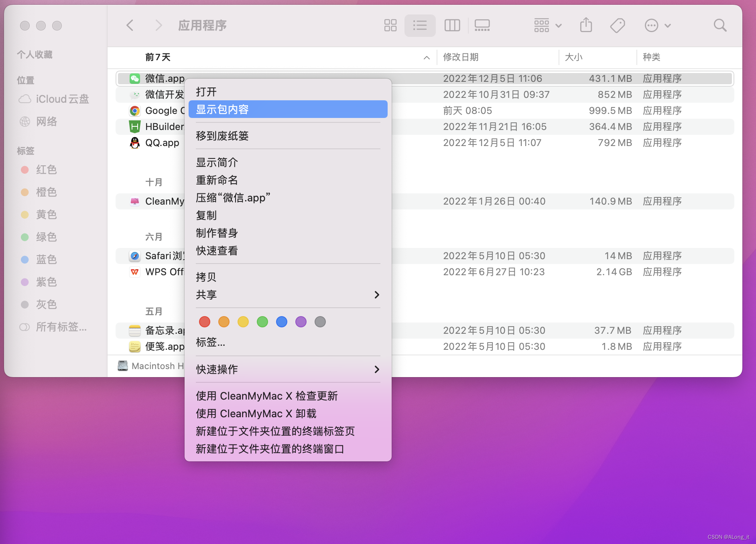The width and height of the screenshot is (756, 544).
Task: Expand the 快速操作 submenu
Action: [288, 369]
